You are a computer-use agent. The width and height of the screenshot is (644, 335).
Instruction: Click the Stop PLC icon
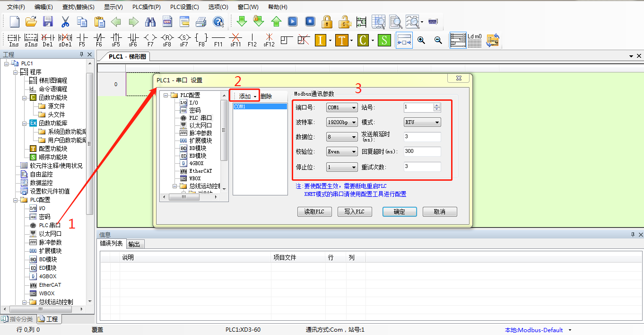(x=310, y=21)
